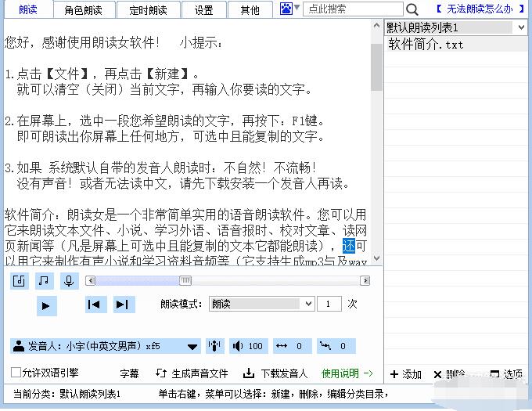Click 下载发音人 download button
The height and width of the screenshot is (411, 532).
(x=275, y=373)
